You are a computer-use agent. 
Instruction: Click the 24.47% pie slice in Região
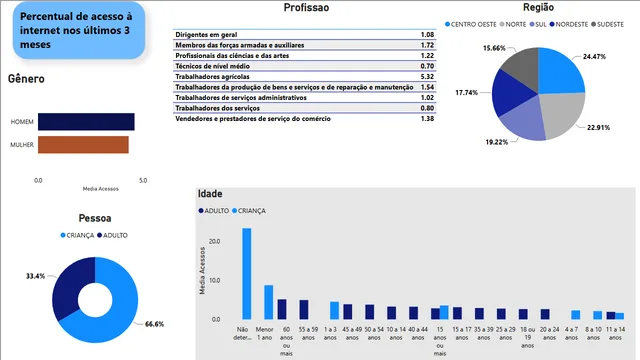(559, 73)
